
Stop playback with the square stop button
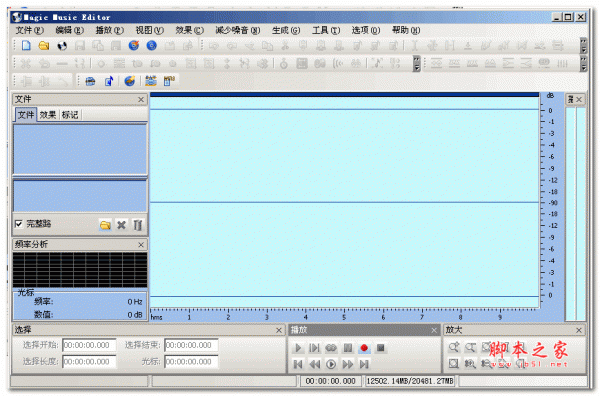(380, 348)
